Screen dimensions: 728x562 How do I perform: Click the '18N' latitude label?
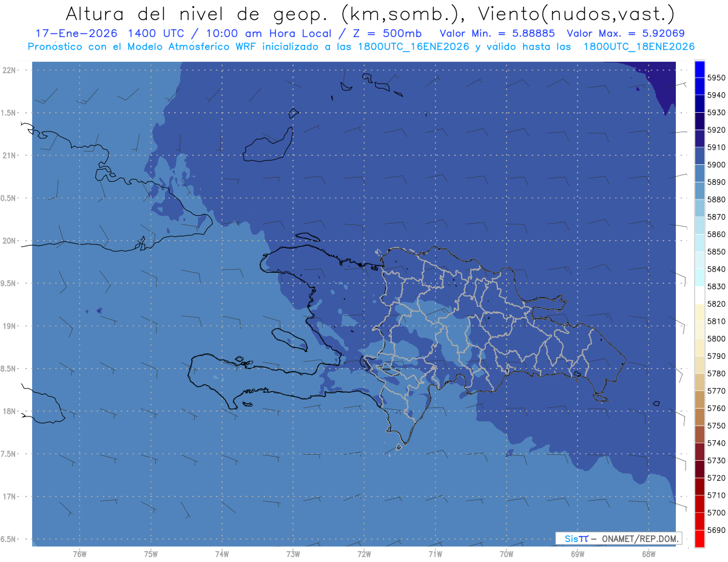10,411
